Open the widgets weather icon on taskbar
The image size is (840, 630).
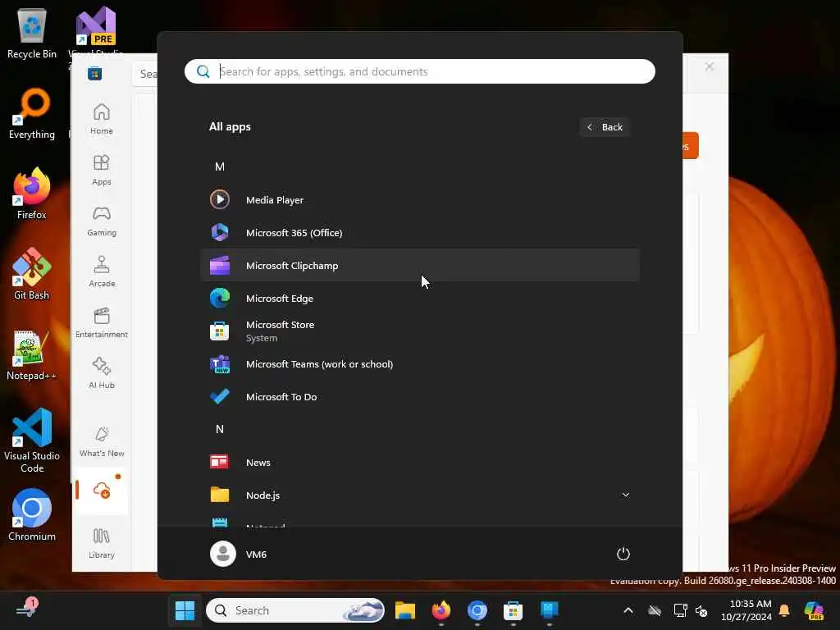coord(27,609)
